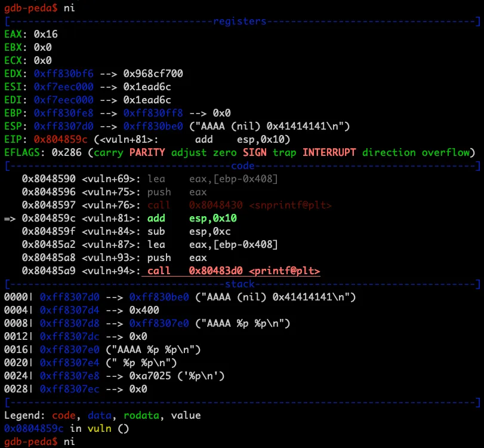Screen dimensions: 484x448
Task: Click the stack section header
Action: (x=240, y=284)
